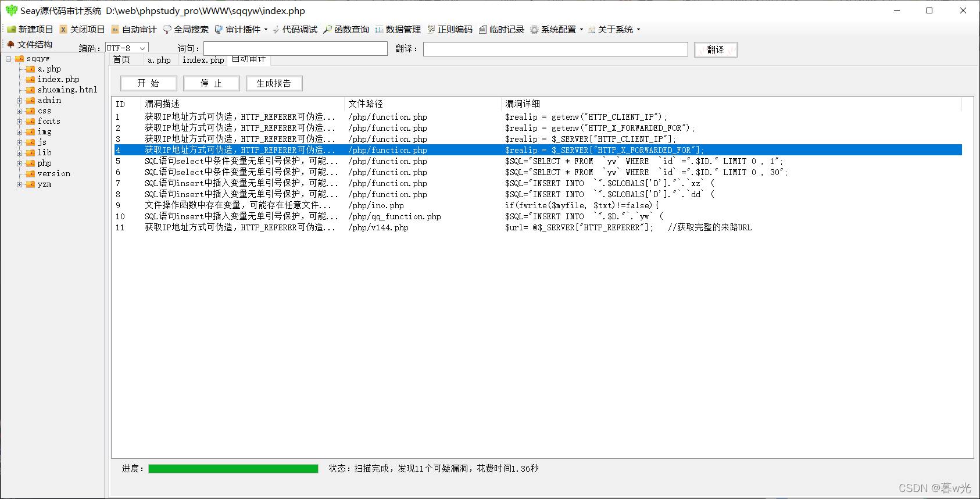Viewport: 980px width, 499px height.
Task: Select a.php in the file tree
Action: coord(49,69)
